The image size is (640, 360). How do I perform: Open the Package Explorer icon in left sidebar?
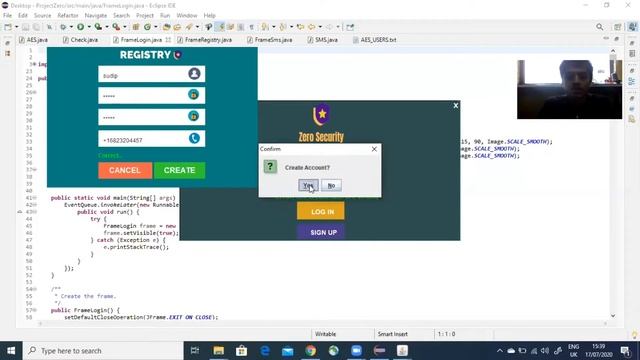pyautogui.click(x=7, y=53)
